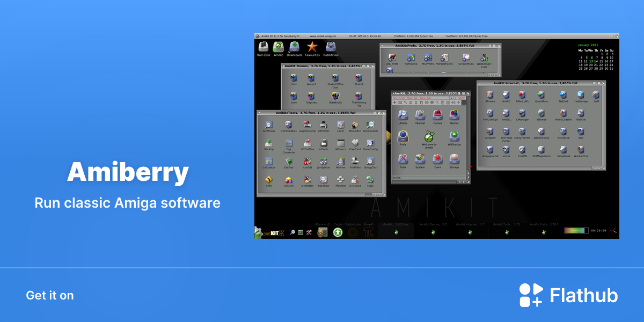The width and height of the screenshot is (644, 322).
Task: Launch SimpleMail in the Internet window
Action: click(563, 151)
